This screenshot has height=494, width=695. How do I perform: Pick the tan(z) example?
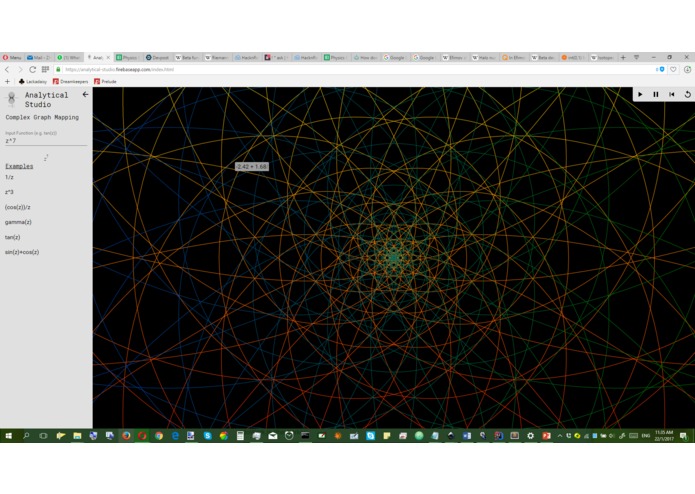[x=12, y=237]
